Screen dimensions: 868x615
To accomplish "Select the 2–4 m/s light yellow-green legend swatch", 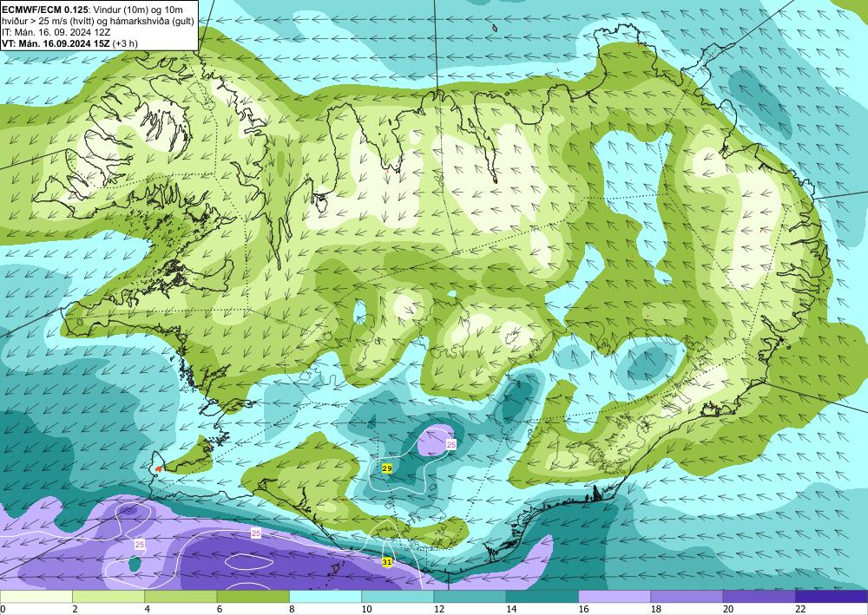I will (108, 596).
